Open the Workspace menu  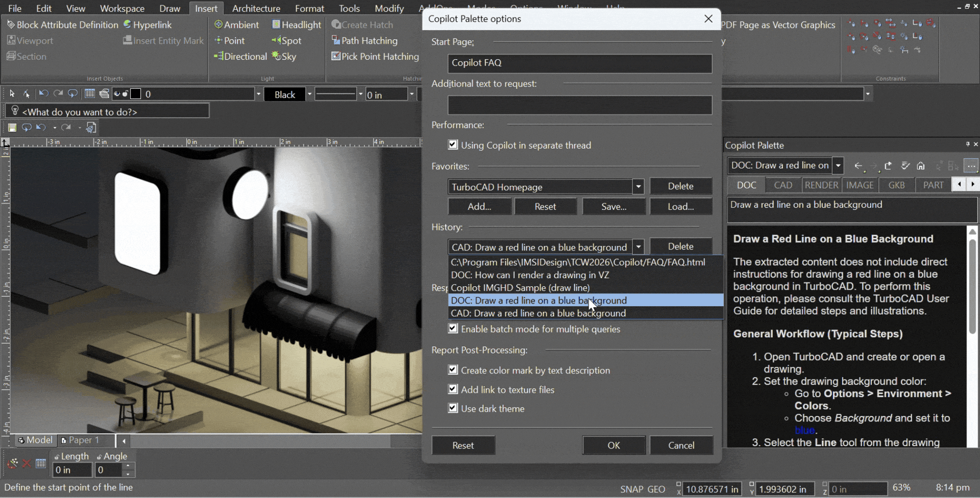coord(122,8)
